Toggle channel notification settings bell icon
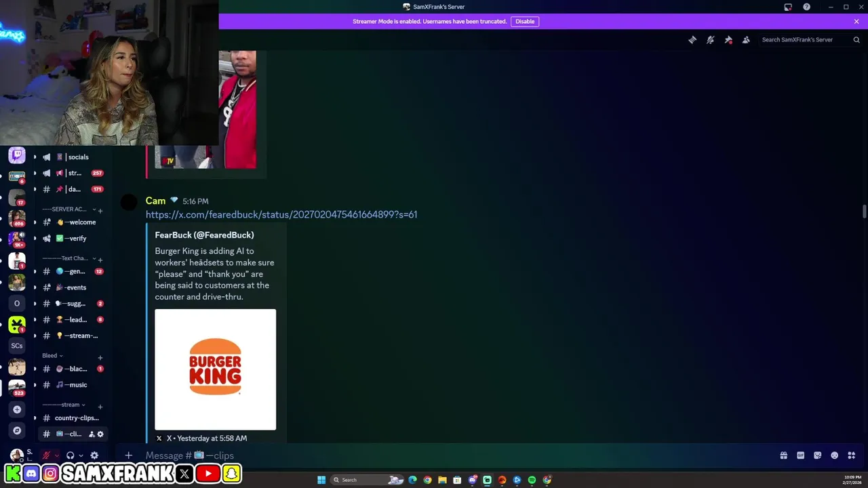The width and height of the screenshot is (868, 488). 710,40
